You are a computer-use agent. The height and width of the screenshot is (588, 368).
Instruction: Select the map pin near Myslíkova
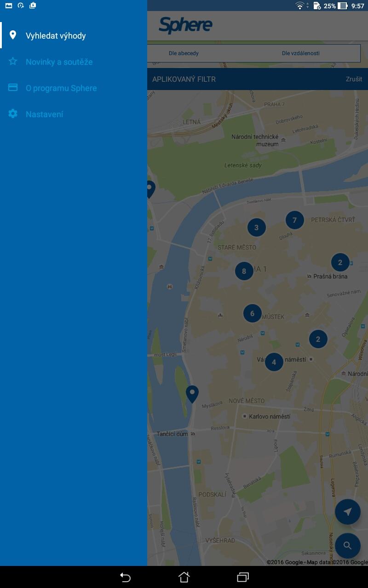click(x=192, y=394)
